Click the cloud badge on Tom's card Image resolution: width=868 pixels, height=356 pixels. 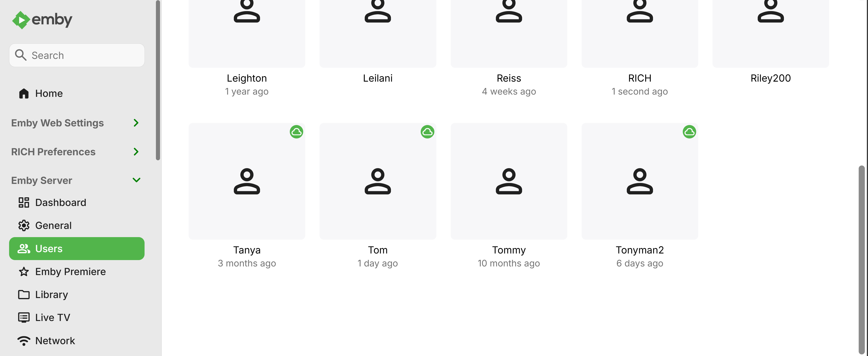pyautogui.click(x=427, y=132)
